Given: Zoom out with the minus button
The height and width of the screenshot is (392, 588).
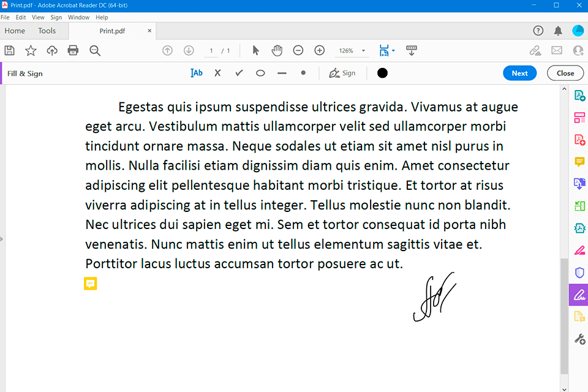Looking at the screenshot, I should (298, 50).
